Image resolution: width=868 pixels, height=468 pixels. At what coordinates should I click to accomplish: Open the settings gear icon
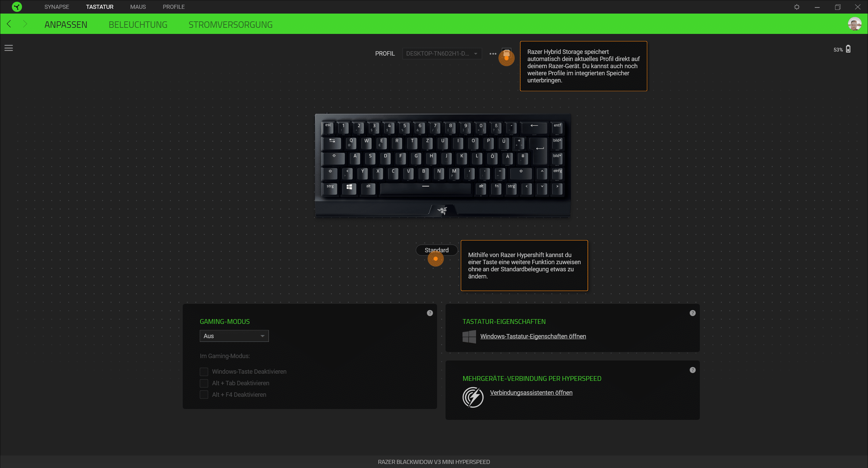797,7
